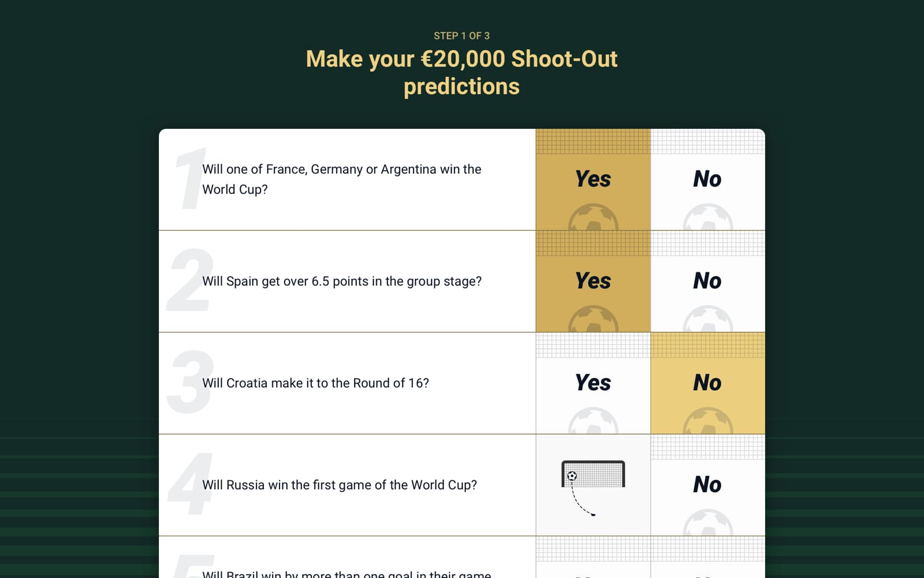This screenshot has height=578, width=924.
Task: Pick No for Croatia Round of 16
Action: tap(707, 383)
